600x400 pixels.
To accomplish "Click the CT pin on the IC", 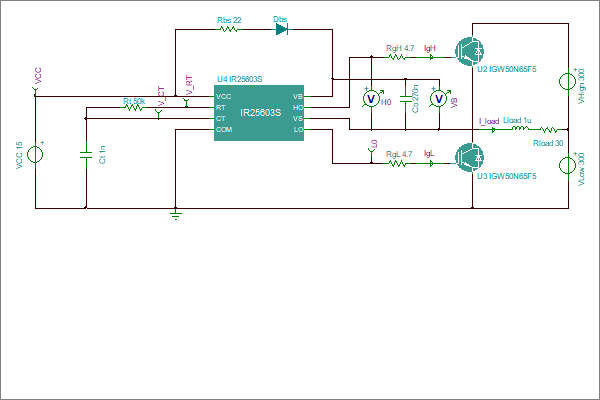I will (x=220, y=119).
